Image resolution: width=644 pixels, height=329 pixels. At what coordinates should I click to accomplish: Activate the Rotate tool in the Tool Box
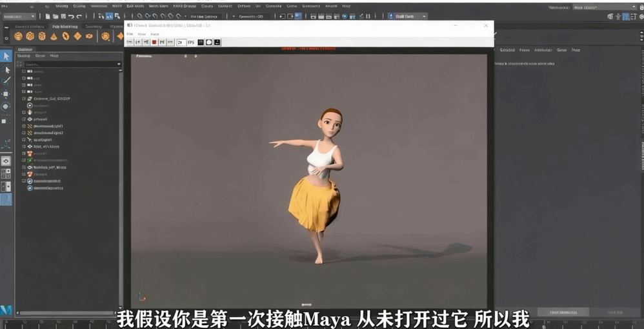point(6,107)
